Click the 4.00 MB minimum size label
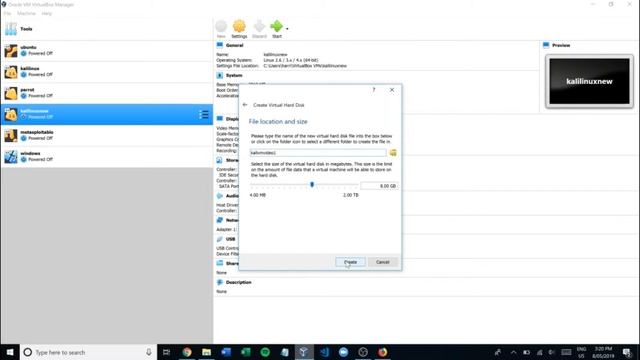This screenshot has height=360, width=640. [x=258, y=195]
